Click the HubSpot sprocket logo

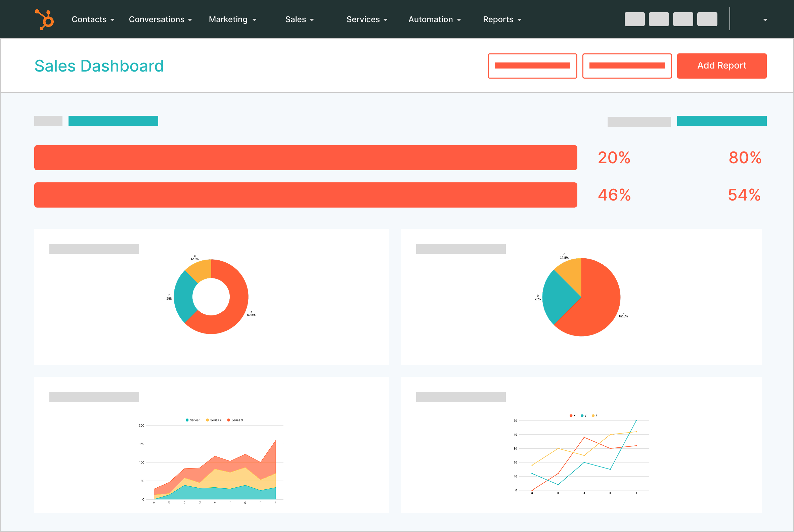(44, 19)
